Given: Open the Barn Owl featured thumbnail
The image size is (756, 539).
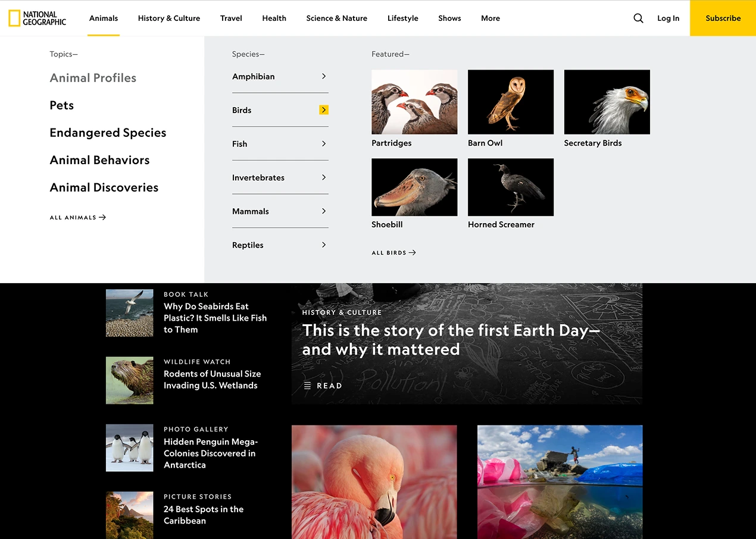Looking at the screenshot, I should [x=511, y=102].
